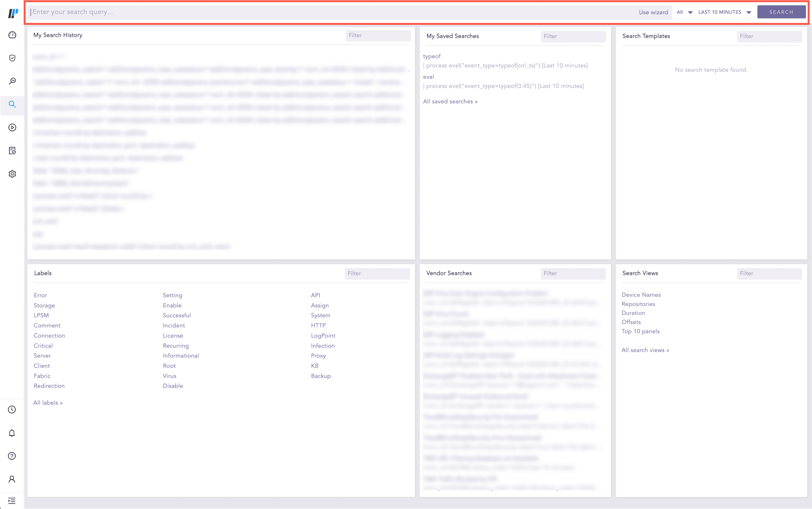Screen dimensions: 812x509
Task: Open the 'Use wizard' option
Action: click(x=653, y=12)
